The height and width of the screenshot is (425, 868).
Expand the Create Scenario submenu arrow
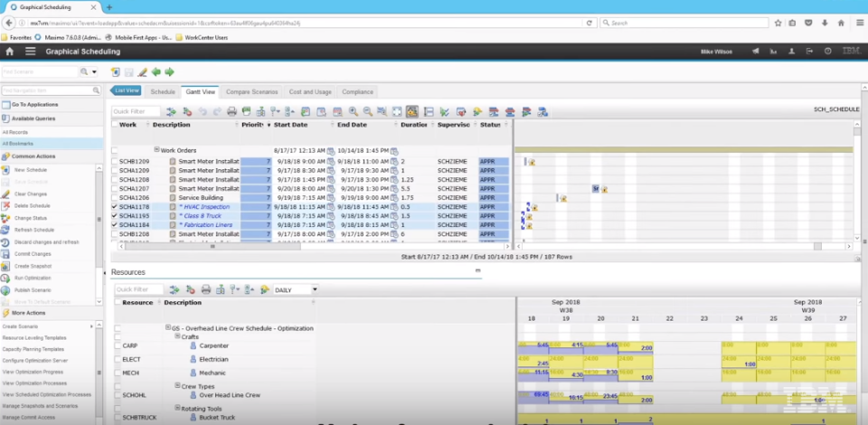coord(92,326)
